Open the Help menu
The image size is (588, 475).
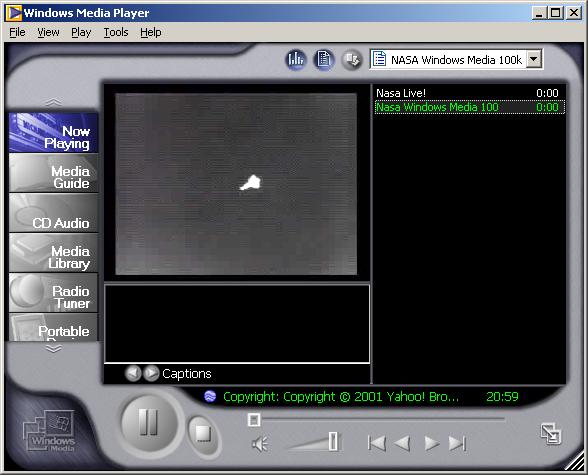pyautogui.click(x=151, y=33)
